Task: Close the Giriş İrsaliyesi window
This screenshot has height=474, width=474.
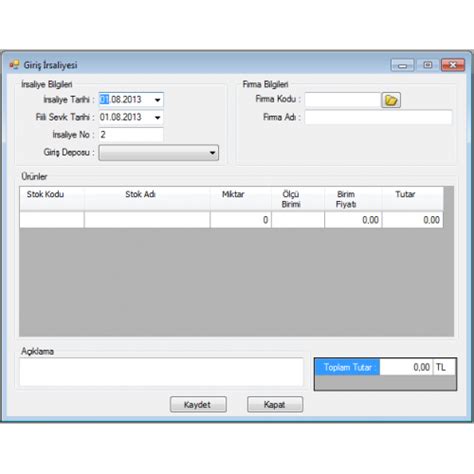Action: pyautogui.click(x=453, y=65)
